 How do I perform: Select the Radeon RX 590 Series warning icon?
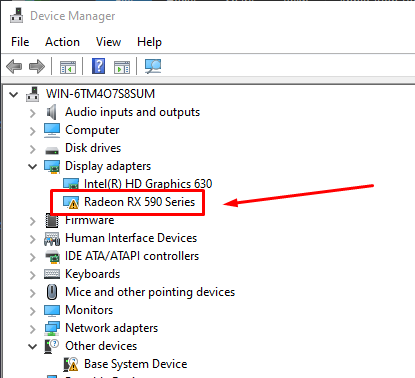click(71, 202)
